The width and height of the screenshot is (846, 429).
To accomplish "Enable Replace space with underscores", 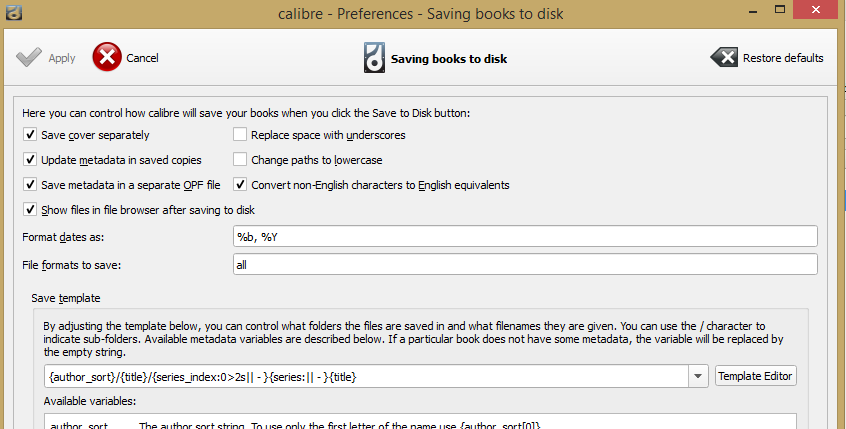I will pos(240,134).
